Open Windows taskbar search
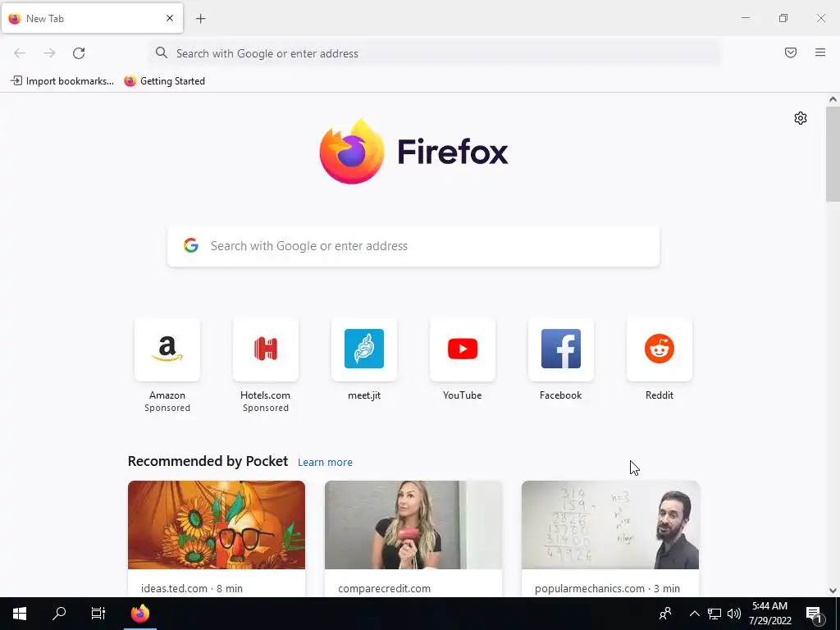The height and width of the screenshot is (630, 840). [x=59, y=614]
